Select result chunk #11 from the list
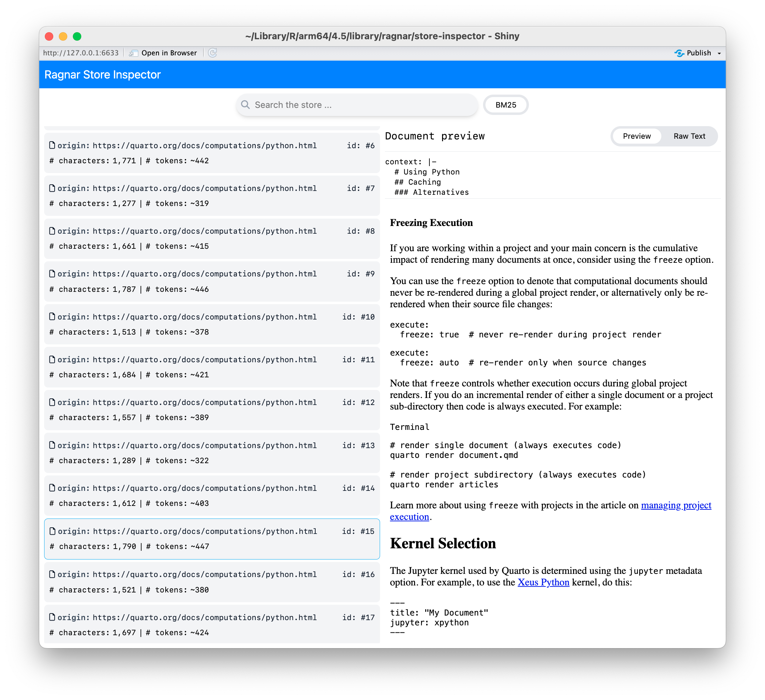 coord(212,367)
